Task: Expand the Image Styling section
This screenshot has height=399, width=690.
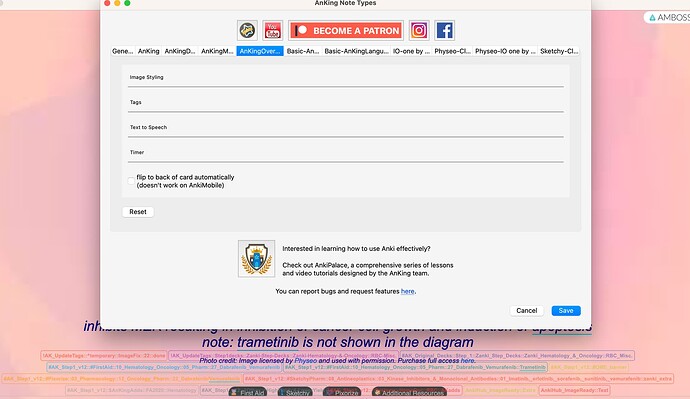Action: (345, 77)
